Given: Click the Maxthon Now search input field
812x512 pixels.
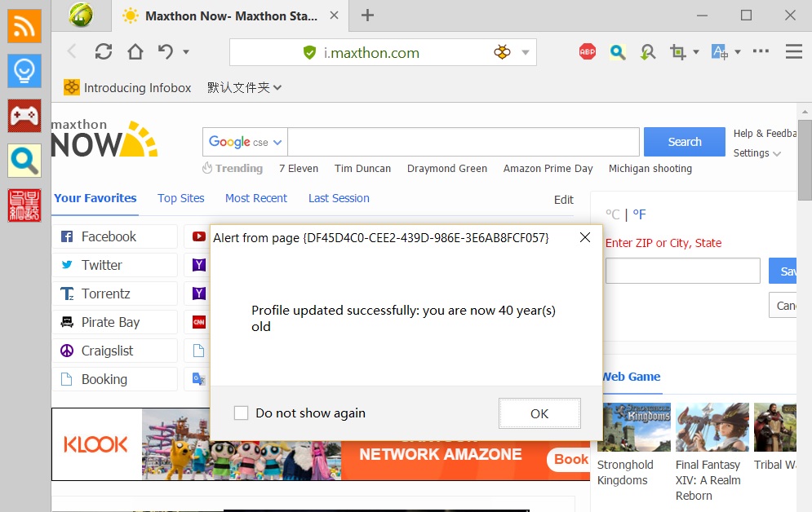Looking at the screenshot, I should coord(464,142).
